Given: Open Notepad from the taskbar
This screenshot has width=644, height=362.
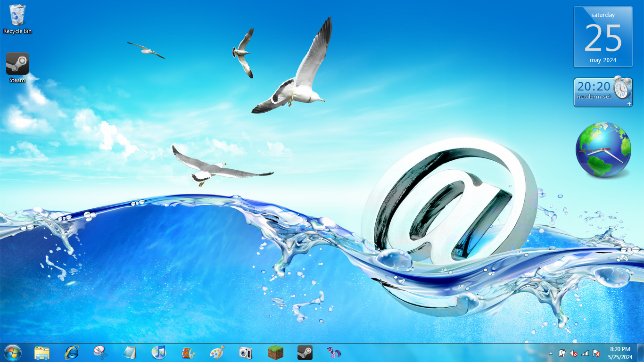Looking at the screenshot, I should (130, 353).
